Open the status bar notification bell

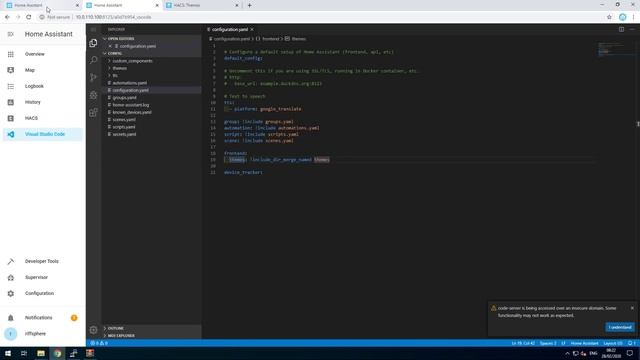click(631, 343)
